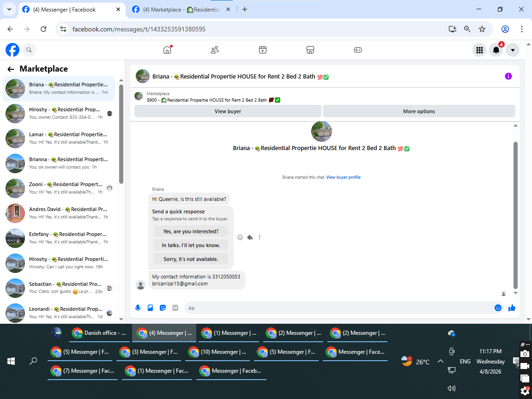Select the Messenger | Facebook browser tab
532x399 pixels.
tap(65, 10)
